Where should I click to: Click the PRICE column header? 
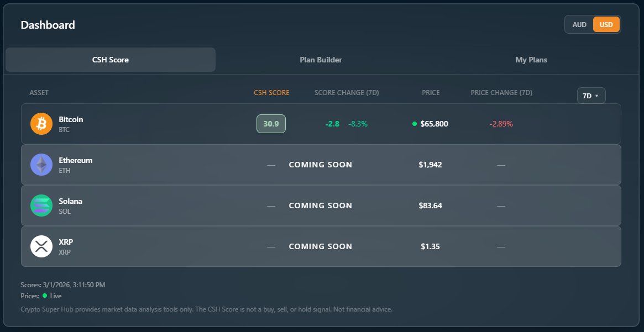point(431,93)
